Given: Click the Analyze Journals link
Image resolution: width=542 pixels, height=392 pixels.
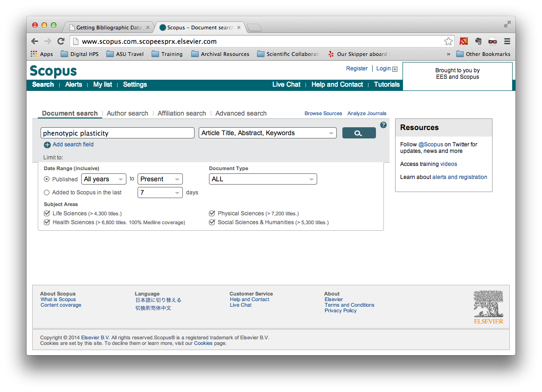Looking at the screenshot, I should click(x=367, y=113).
